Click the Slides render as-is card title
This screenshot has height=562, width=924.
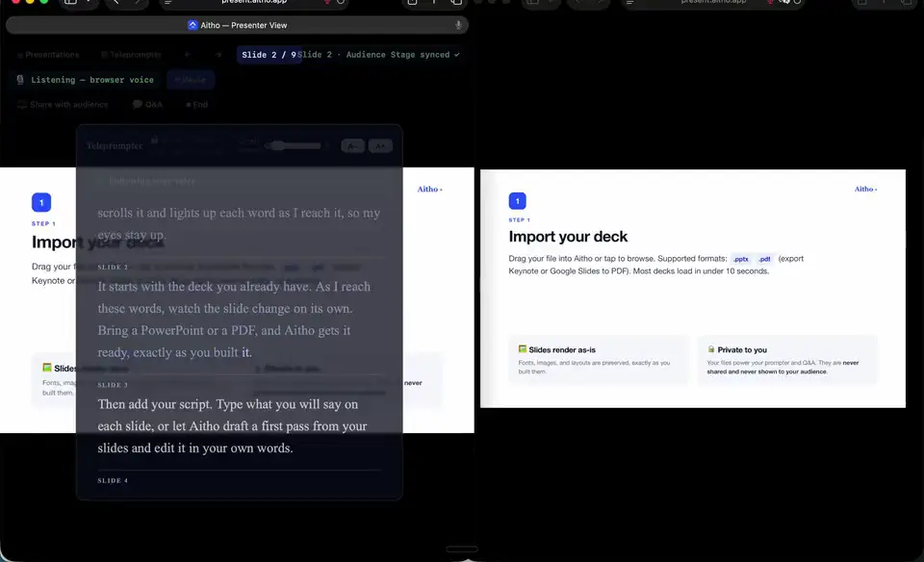(561, 350)
